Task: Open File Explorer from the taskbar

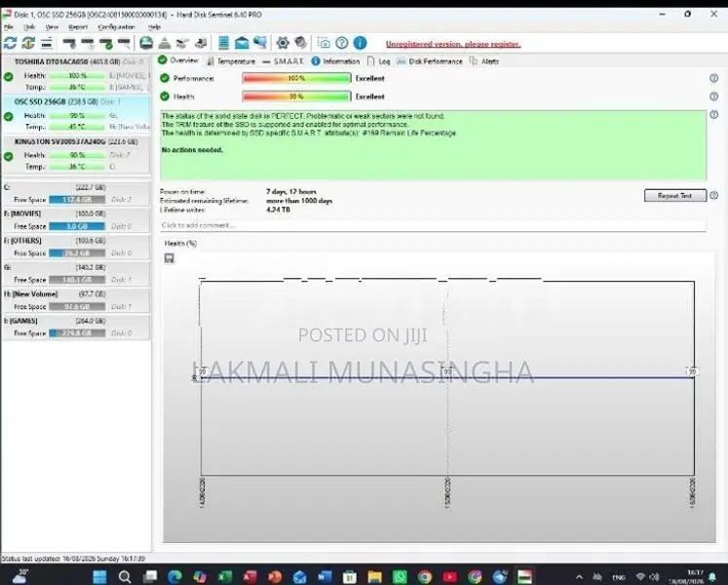Action: 374,576
